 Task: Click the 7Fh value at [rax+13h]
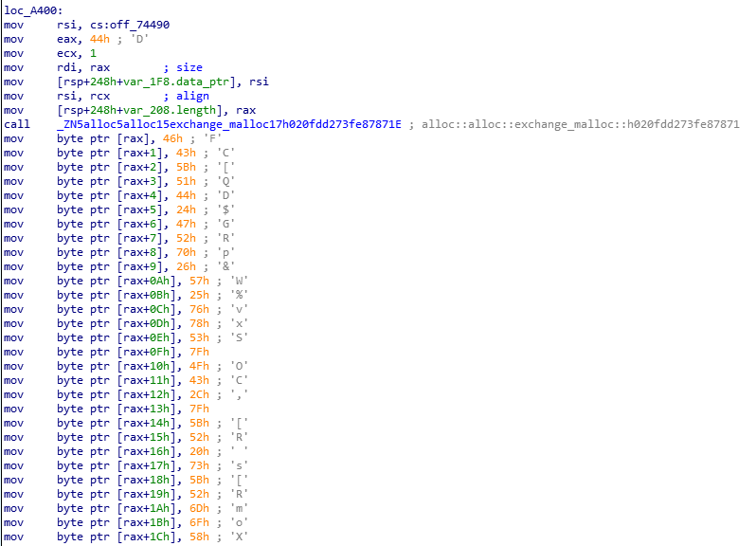click(199, 409)
